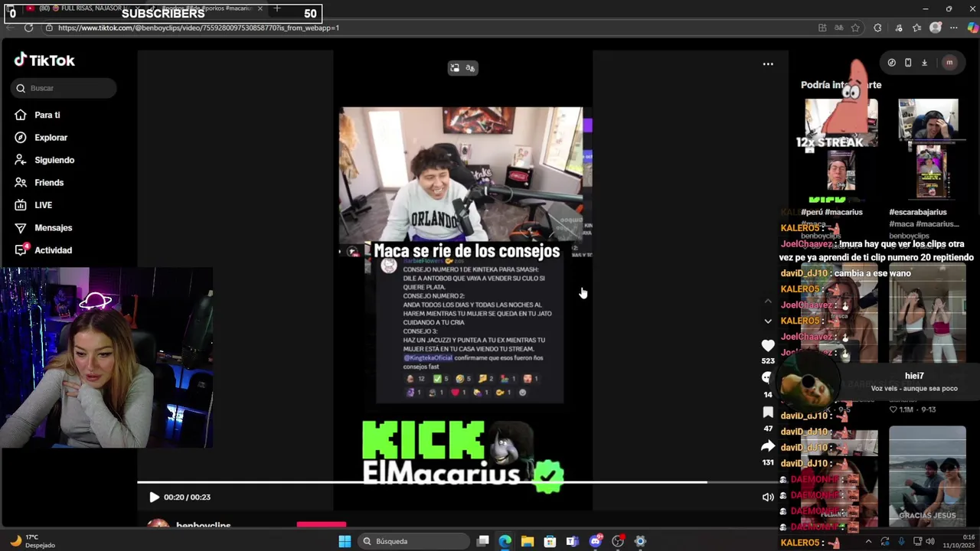Viewport: 980px width, 551px height.
Task: Open a new browser tab
Action: [277, 8]
